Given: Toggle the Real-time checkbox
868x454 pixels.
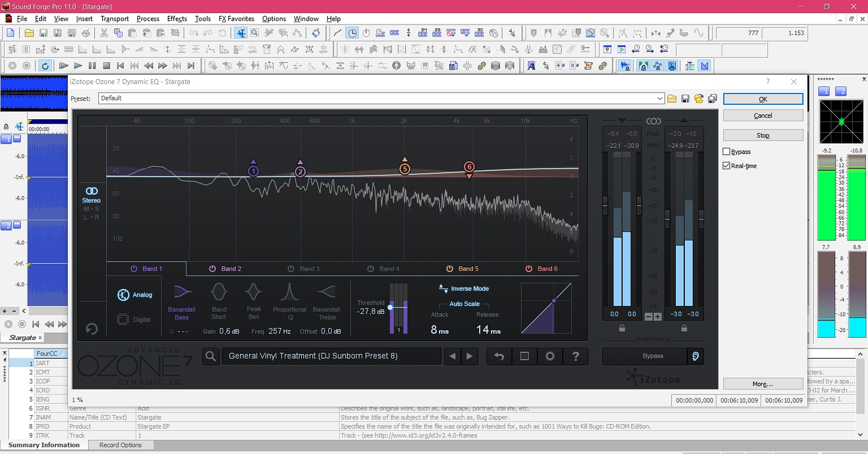Looking at the screenshot, I should pyautogui.click(x=726, y=166).
